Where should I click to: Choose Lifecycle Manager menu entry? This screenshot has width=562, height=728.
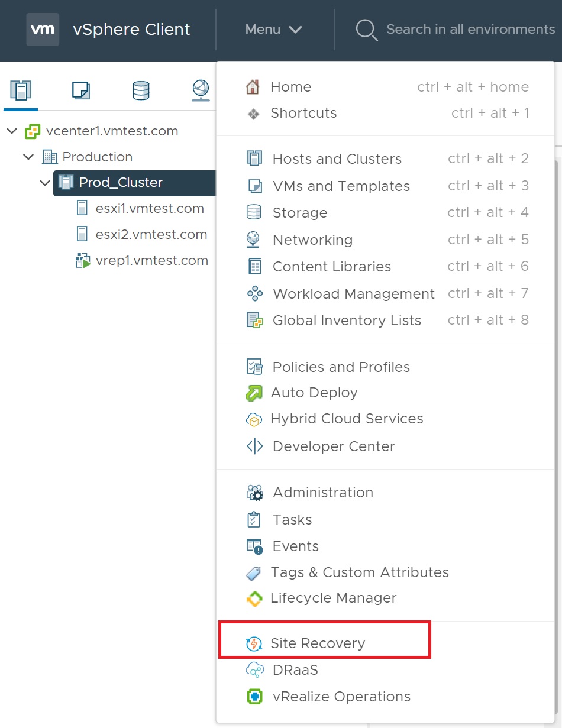[x=333, y=598]
